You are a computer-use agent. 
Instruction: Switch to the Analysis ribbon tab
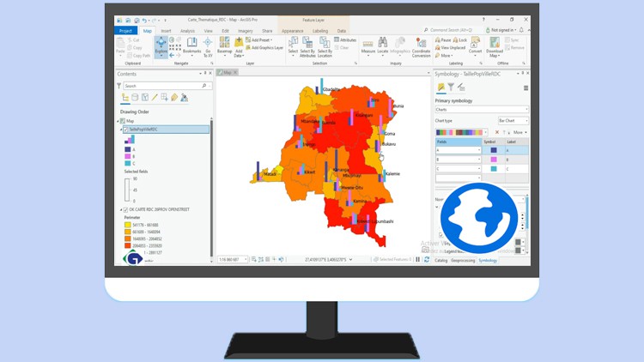click(187, 31)
